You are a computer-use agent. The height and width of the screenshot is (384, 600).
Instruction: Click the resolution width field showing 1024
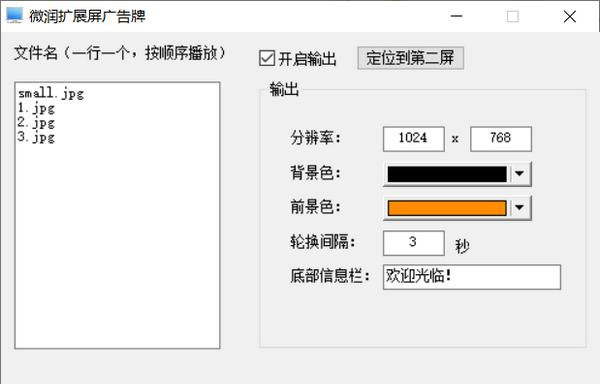coord(414,139)
